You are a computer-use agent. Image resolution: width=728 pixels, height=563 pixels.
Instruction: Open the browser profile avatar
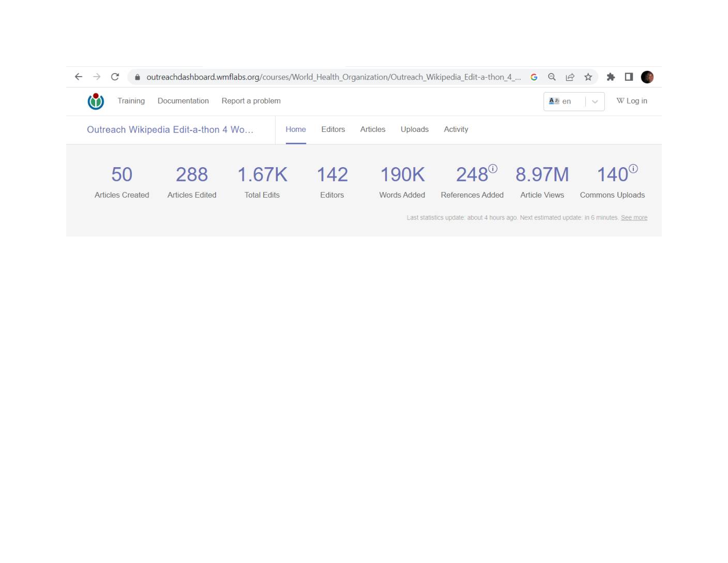[647, 77]
